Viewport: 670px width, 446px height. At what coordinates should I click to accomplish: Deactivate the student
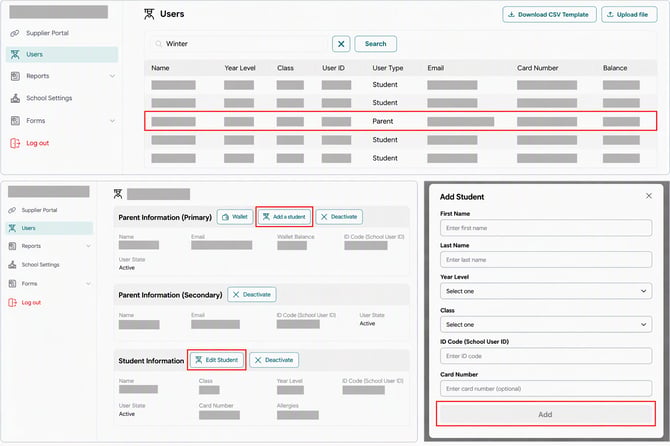274,360
